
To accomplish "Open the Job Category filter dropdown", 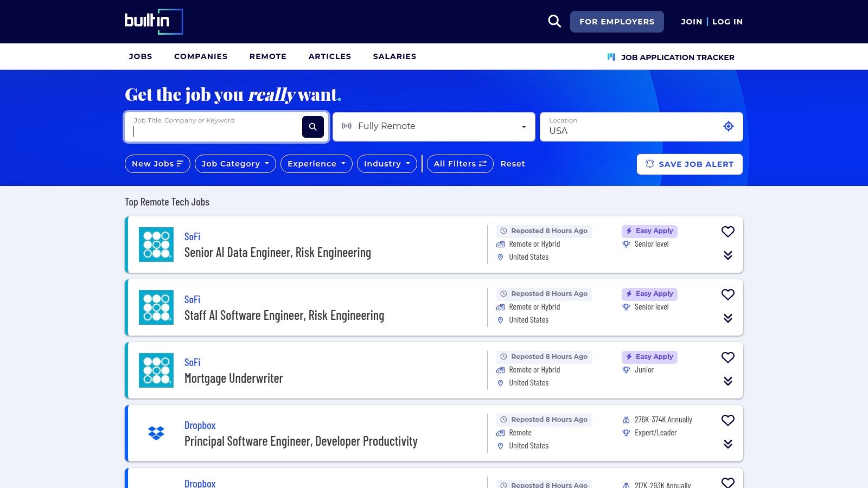I will (x=235, y=163).
